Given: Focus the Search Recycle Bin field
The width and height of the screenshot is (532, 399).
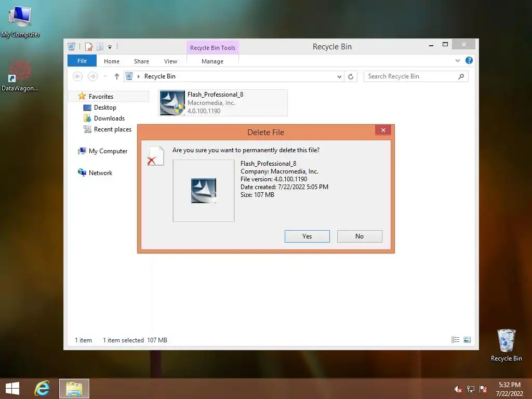Looking at the screenshot, I should point(416,76).
